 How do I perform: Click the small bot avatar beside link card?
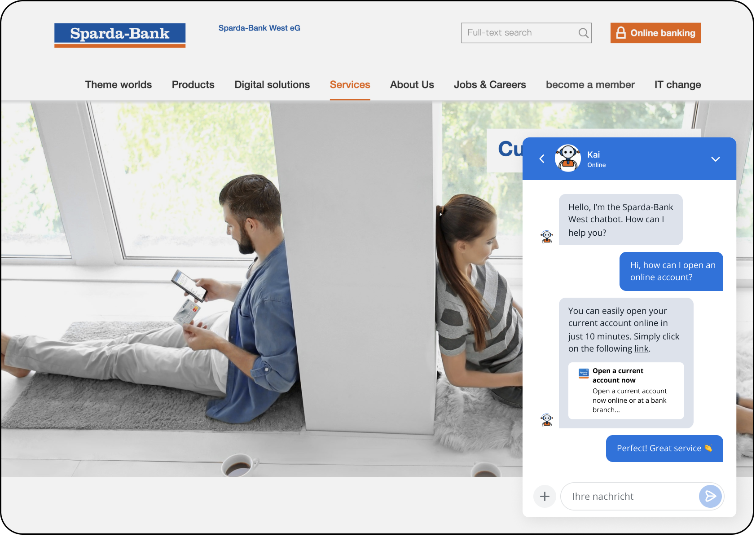tap(547, 420)
